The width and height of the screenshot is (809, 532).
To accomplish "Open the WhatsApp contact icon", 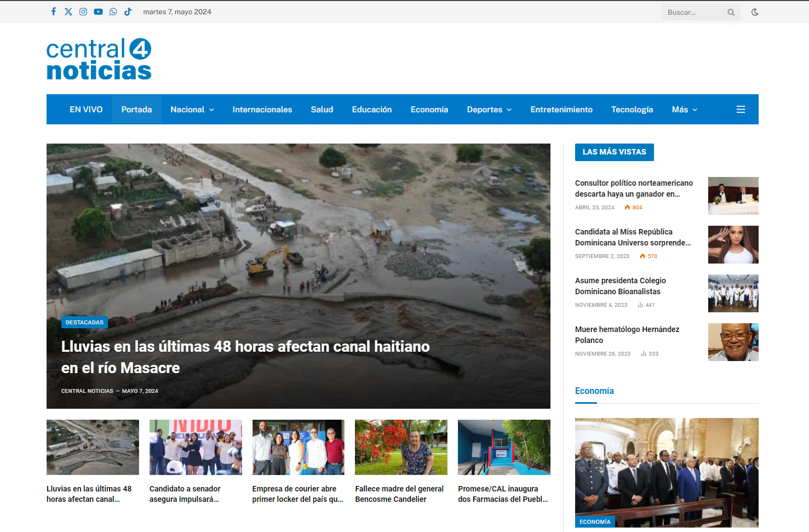I will (x=113, y=11).
